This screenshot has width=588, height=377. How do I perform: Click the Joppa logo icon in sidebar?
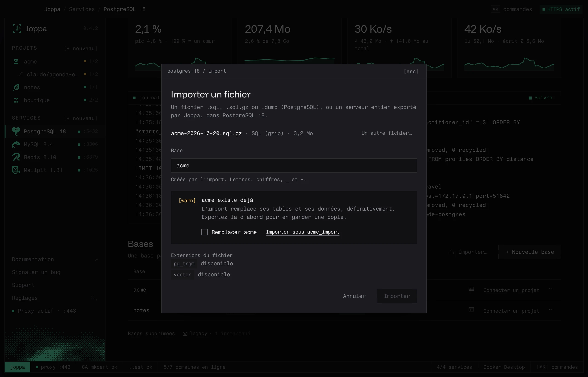17,29
